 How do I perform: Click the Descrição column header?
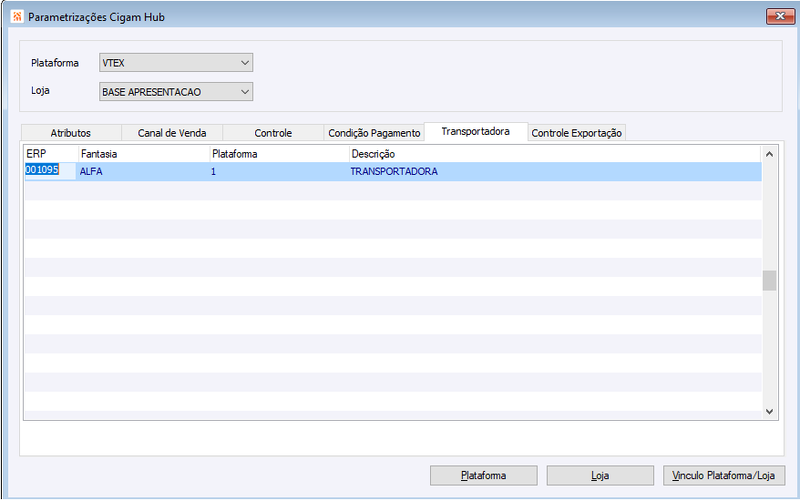(x=555, y=154)
